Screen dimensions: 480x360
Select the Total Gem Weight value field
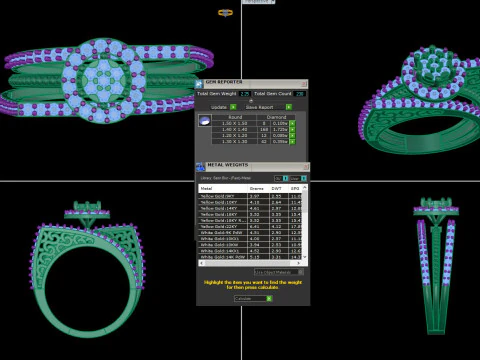[245, 94]
